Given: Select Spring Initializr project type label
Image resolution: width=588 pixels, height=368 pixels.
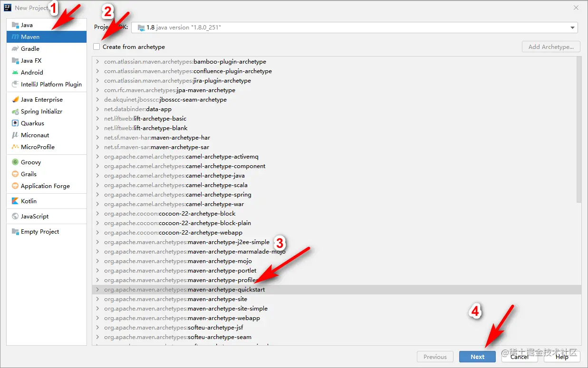Looking at the screenshot, I should coord(41,112).
